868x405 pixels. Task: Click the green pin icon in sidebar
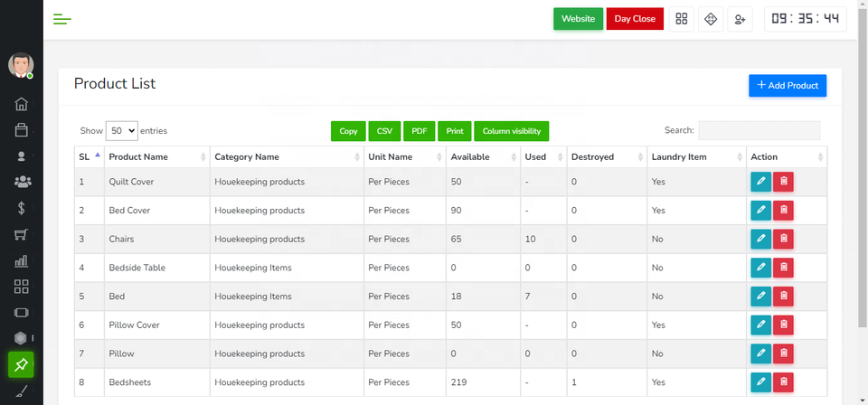pyautogui.click(x=21, y=364)
